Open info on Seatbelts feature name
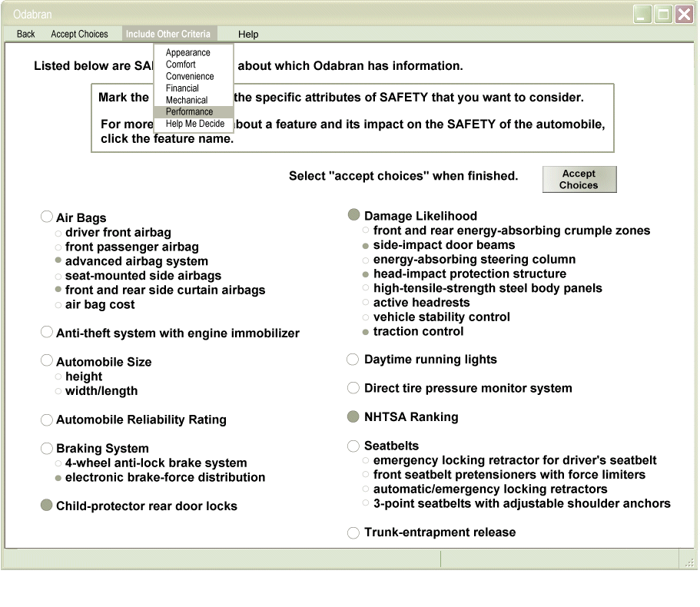700x607 pixels. click(x=392, y=446)
